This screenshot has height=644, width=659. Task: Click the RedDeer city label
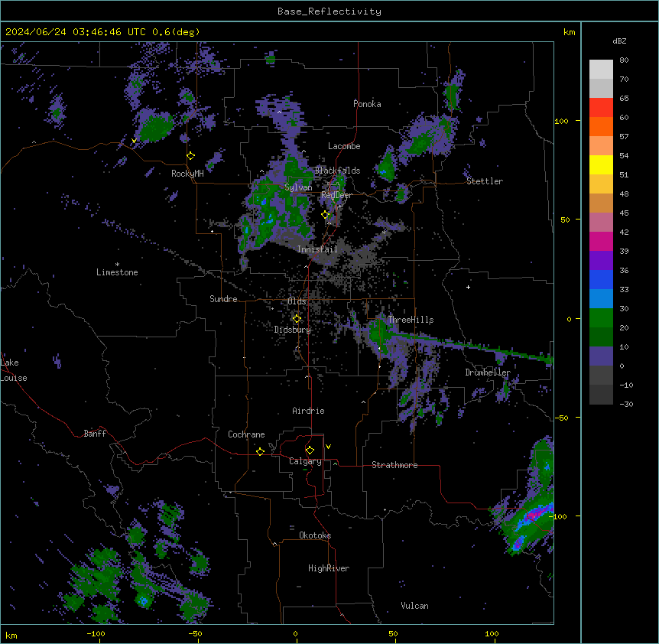336,195
